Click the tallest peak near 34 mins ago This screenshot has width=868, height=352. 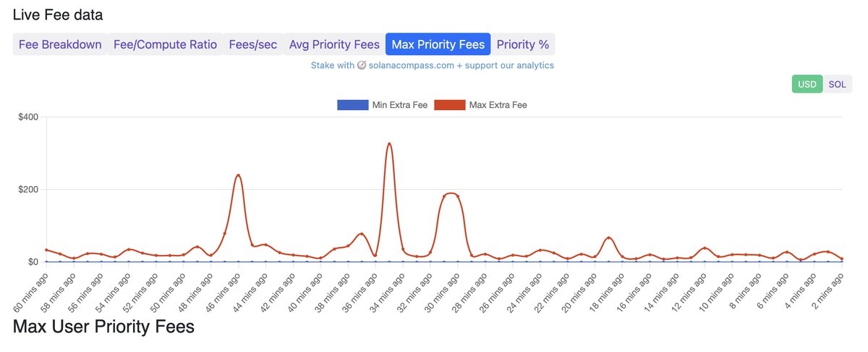click(389, 143)
